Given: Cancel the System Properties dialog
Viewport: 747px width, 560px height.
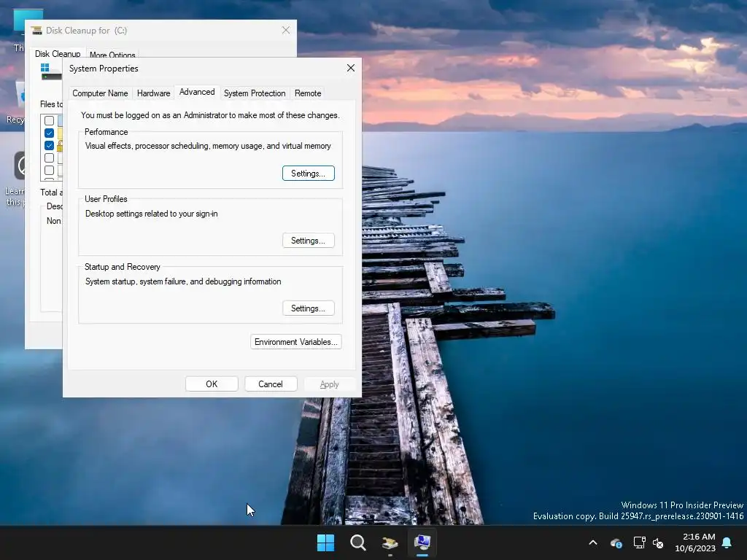Looking at the screenshot, I should (271, 384).
